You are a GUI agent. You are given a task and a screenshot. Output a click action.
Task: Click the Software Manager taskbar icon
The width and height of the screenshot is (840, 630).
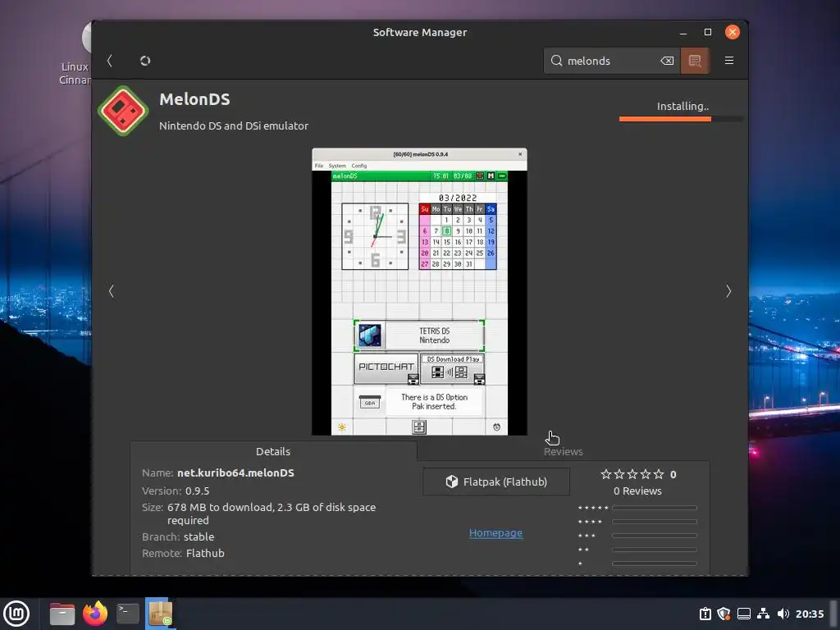tap(160, 614)
